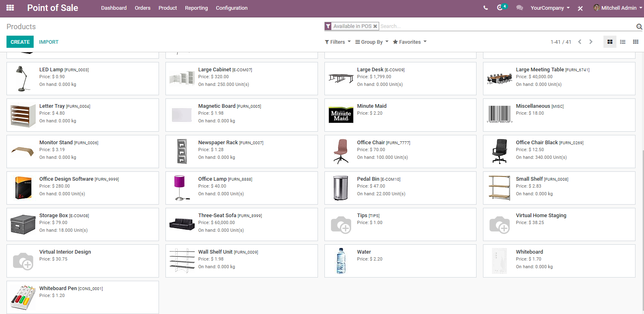Click the search magnifier icon
This screenshot has width=644, height=314.
639,27
